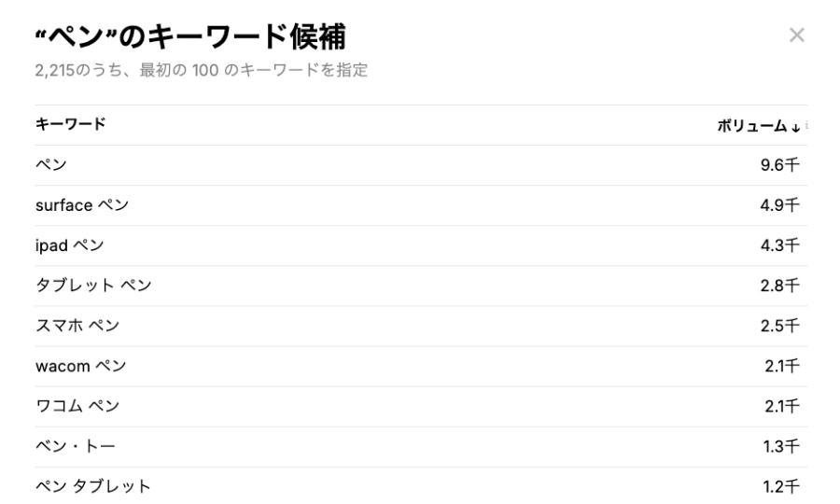Select the ipad ペン keyword
The image size is (840, 504).
70,245
